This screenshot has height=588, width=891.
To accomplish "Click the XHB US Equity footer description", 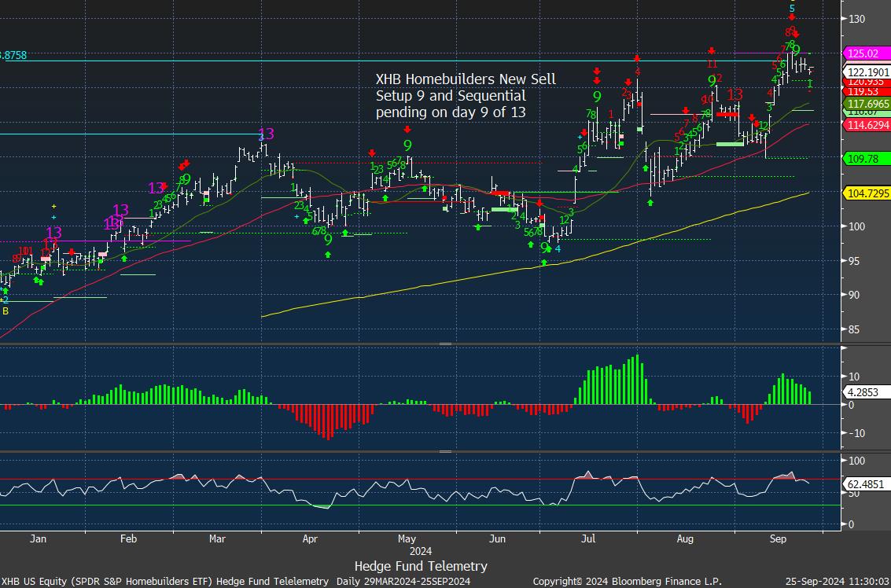I will click(164, 581).
